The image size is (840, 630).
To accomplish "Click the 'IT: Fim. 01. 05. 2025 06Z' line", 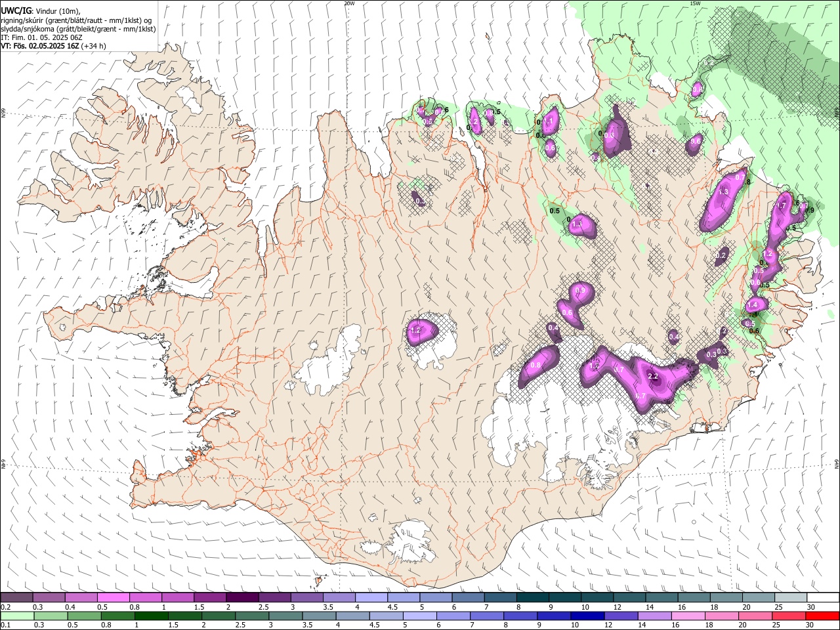I will coord(41,37).
